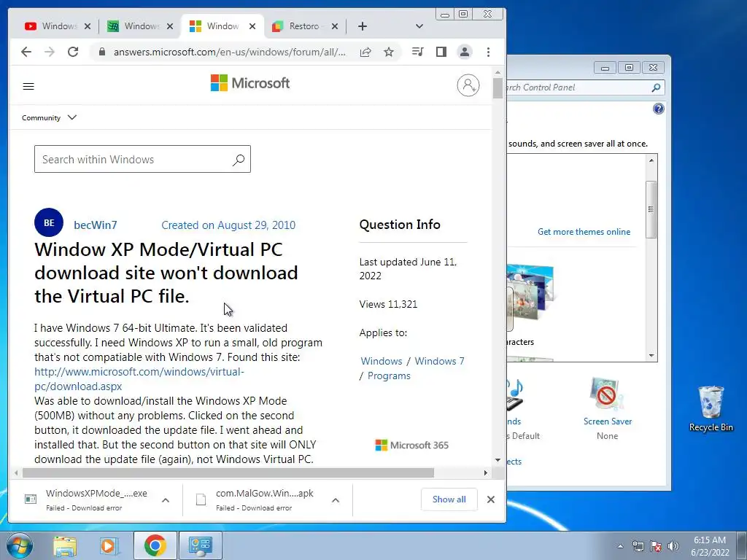Open the virtual-pc download.aspx link

point(139,379)
